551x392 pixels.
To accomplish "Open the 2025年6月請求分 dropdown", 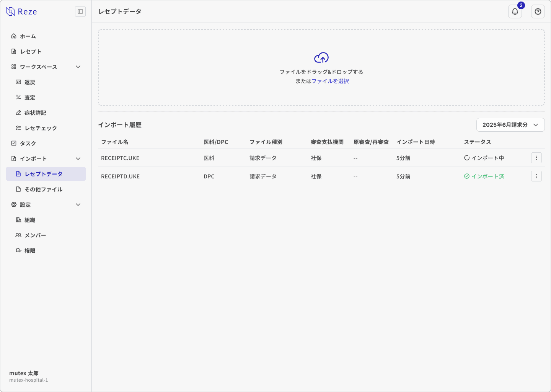I will 510,125.
